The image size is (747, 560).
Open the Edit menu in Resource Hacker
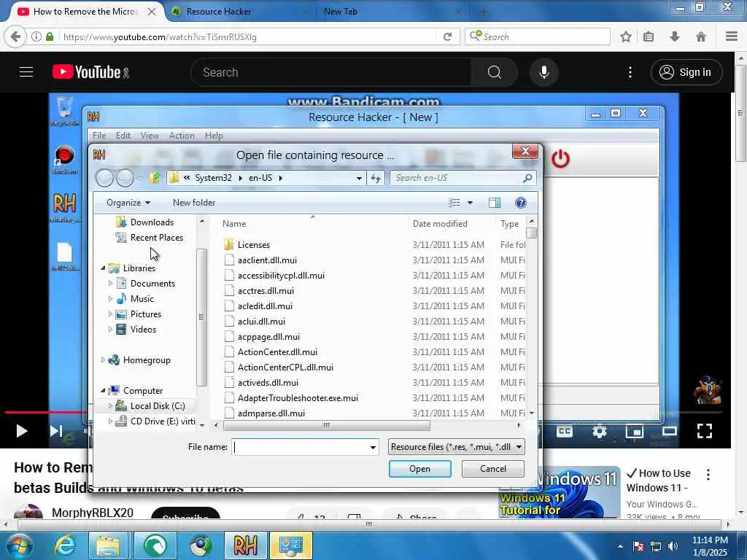coord(123,136)
